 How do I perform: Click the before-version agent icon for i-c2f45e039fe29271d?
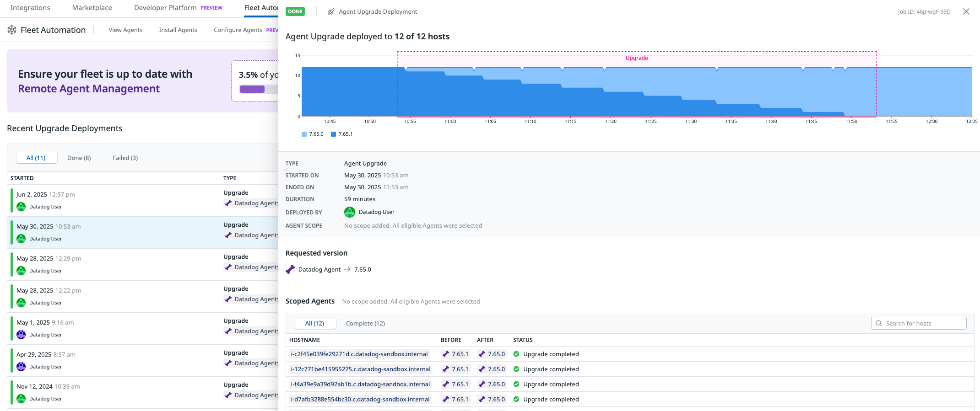[446, 354]
